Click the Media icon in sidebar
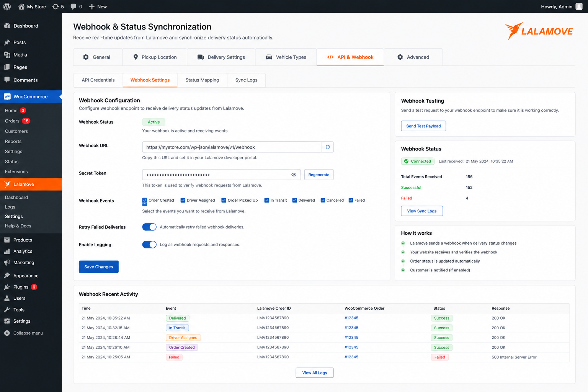The height and width of the screenshot is (392, 588). (7, 55)
